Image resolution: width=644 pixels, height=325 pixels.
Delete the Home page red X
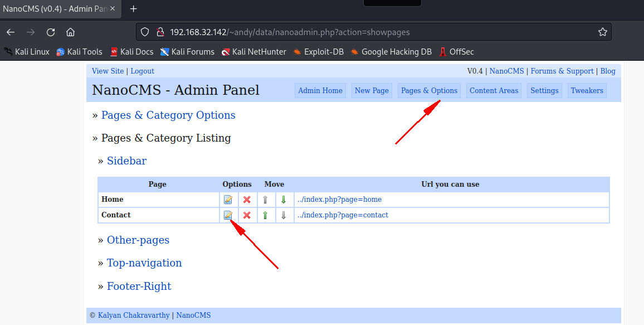247,200
